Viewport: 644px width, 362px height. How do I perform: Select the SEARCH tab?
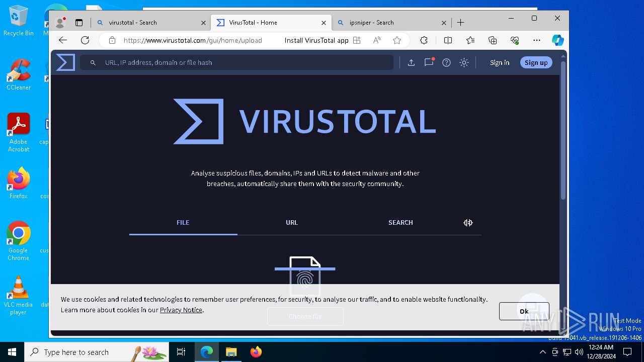click(400, 222)
